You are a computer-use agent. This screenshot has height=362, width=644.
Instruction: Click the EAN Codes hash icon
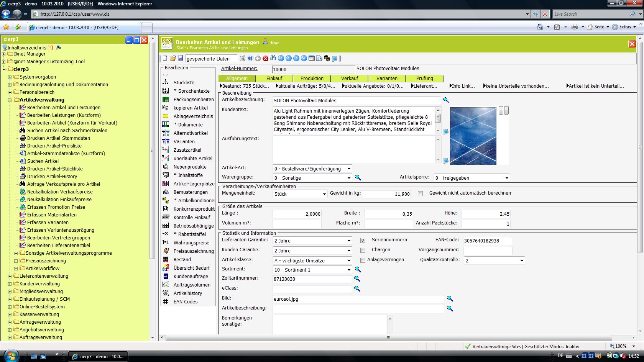click(166, 301)
